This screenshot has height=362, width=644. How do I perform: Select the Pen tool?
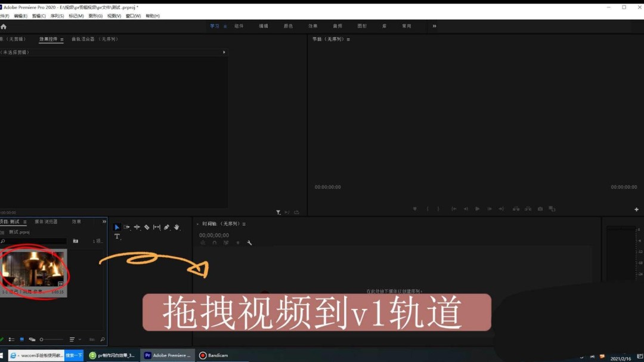(x=167, y=227)
